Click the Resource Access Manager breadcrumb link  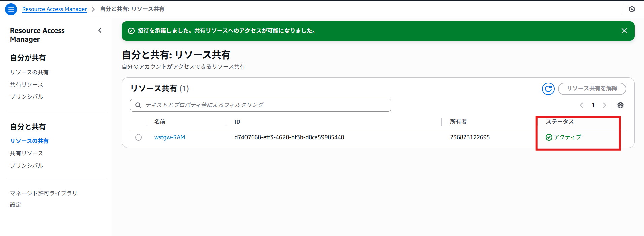tap(54, 9)
